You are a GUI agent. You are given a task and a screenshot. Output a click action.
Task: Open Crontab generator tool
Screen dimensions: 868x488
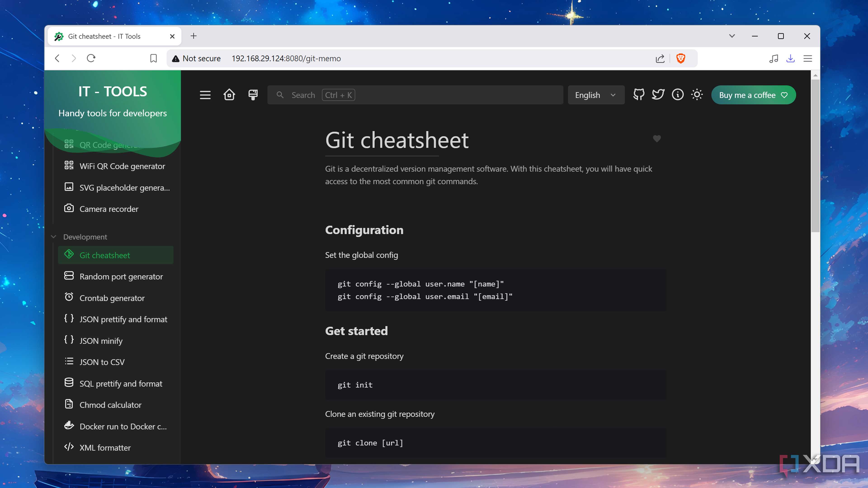(x=116, y=298)
